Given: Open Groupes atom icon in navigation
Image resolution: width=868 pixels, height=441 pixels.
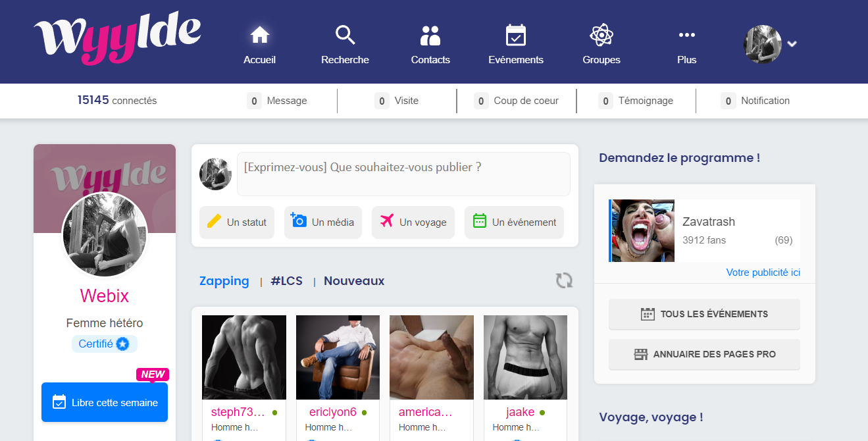Looking at the screenshot, I should (x=601, y=45).
